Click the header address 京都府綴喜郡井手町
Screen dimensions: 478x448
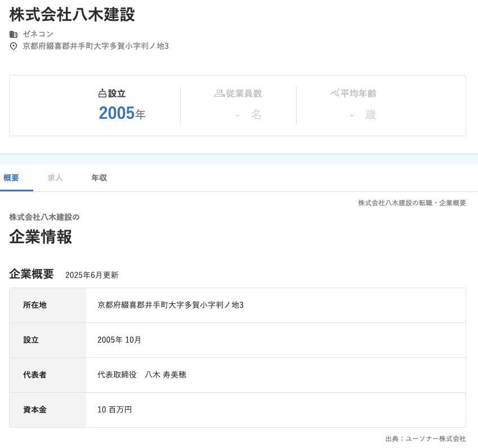pyautogui.click(x=96, y=46)
